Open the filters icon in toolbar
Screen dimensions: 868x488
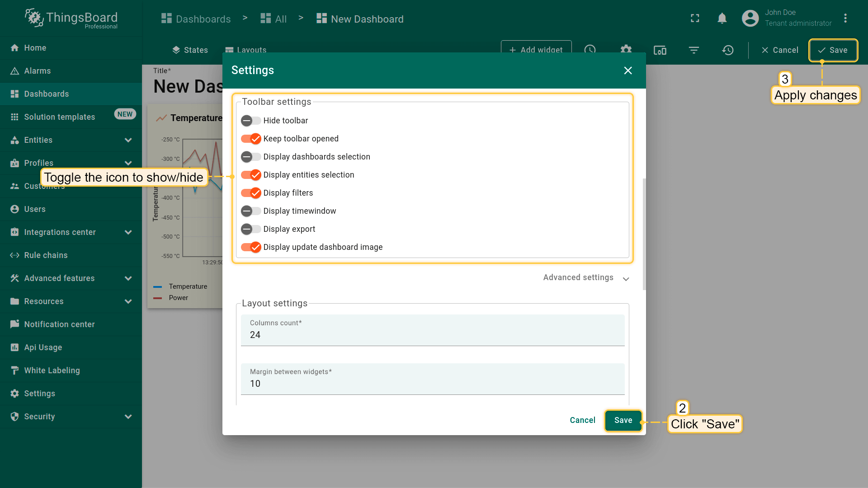pos(693,50)
